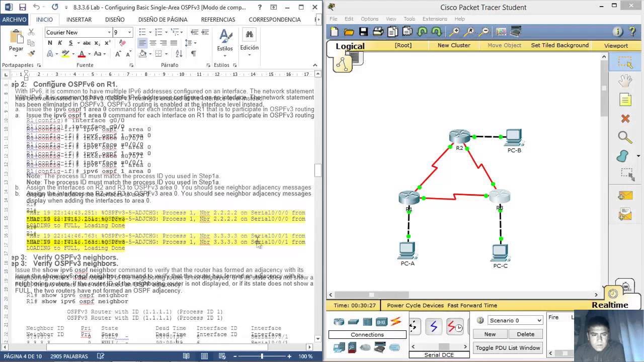Image resolution: width=644 pixels, height=362 pixels.
Task: Expand the Estilos styles gallery
Action: point(225,42)
